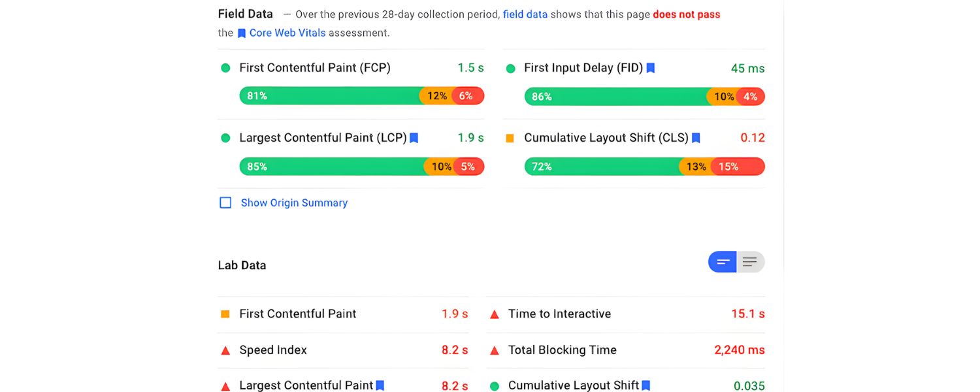Click the orange 10% segment of FID bar
Image resolution: width=980 pixels, height=392 pixels.
(723, 97)
